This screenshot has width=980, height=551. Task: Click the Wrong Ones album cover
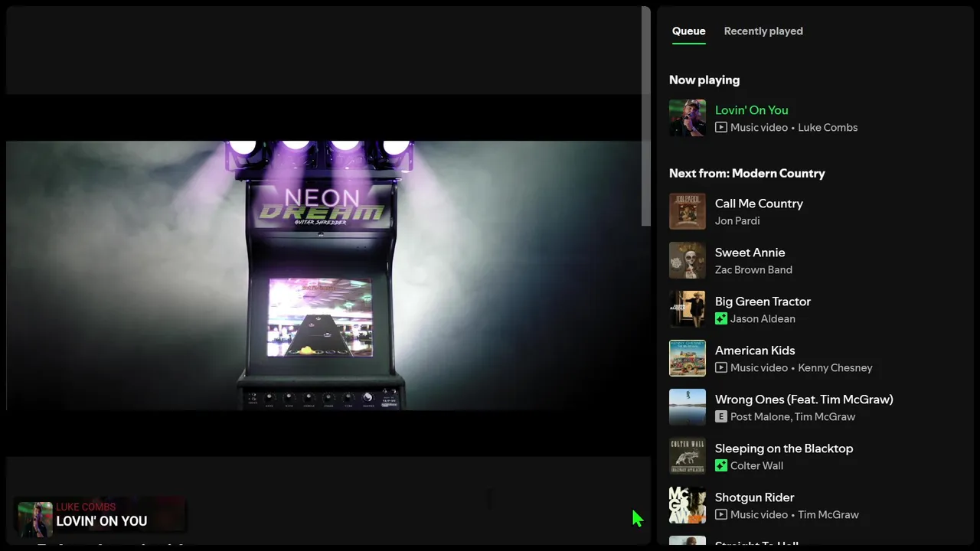point(688,407)
